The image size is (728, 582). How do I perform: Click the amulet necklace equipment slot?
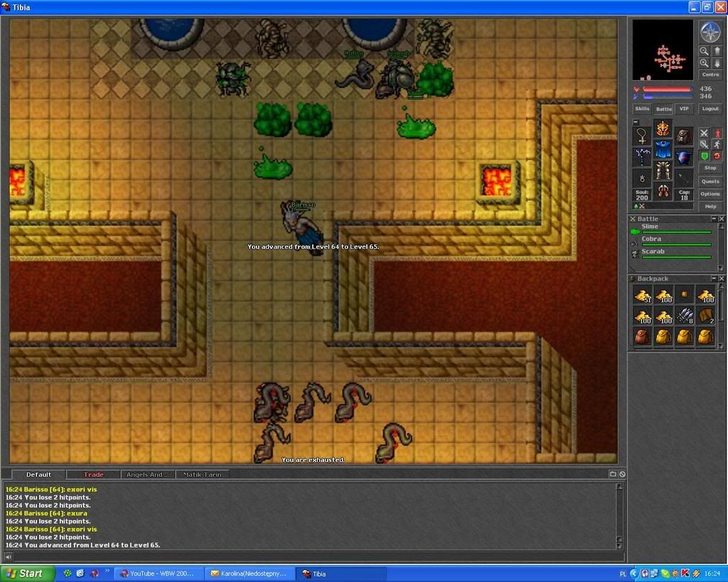(642, 136)
